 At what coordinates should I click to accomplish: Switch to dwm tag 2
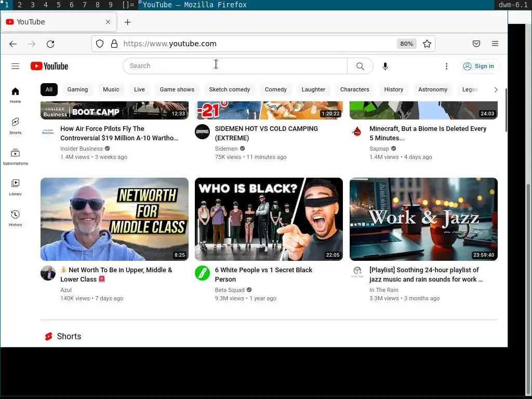coord(19,5)
